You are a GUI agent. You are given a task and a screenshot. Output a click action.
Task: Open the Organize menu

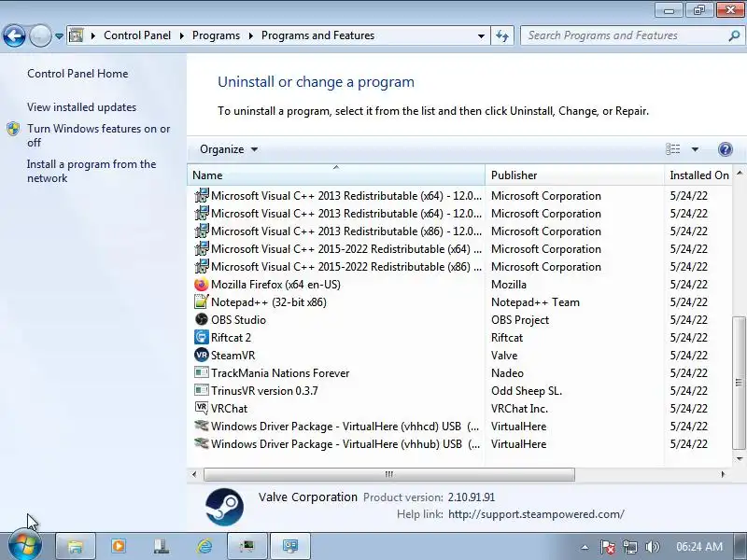pyautogui.click(x=229, y=149)
